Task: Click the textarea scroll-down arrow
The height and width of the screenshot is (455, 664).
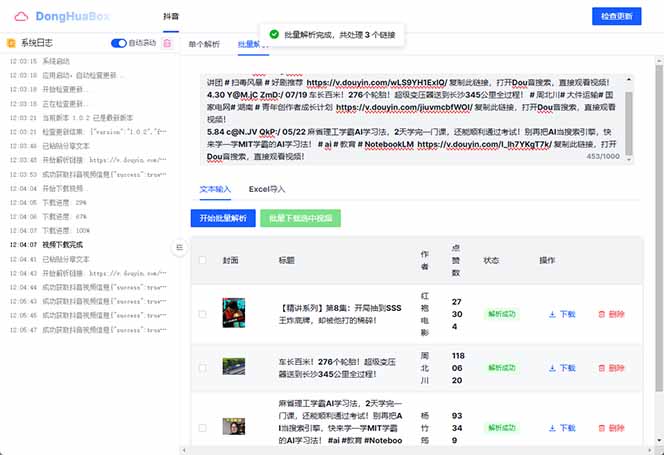Action: [x=629, y=160]
